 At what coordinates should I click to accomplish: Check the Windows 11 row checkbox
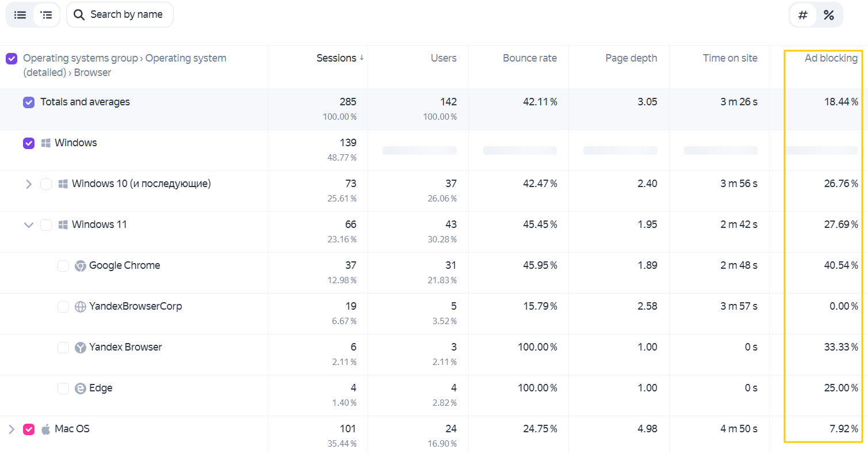coord(46,225)
